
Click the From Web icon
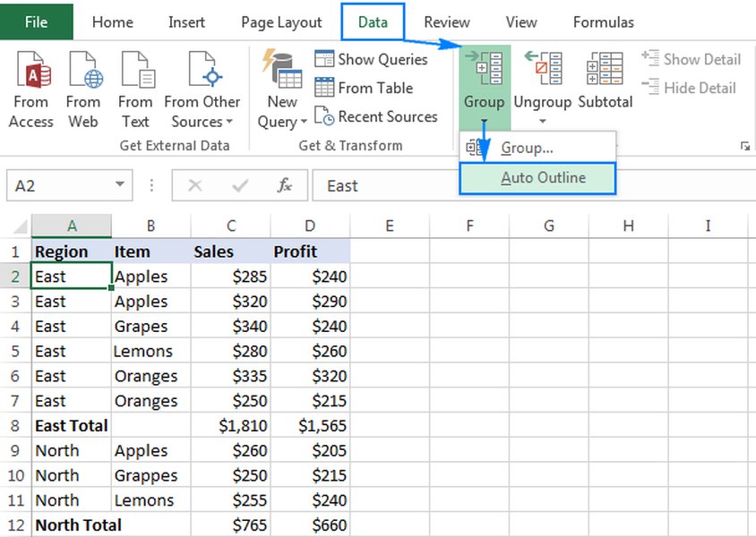click(86, 70)
